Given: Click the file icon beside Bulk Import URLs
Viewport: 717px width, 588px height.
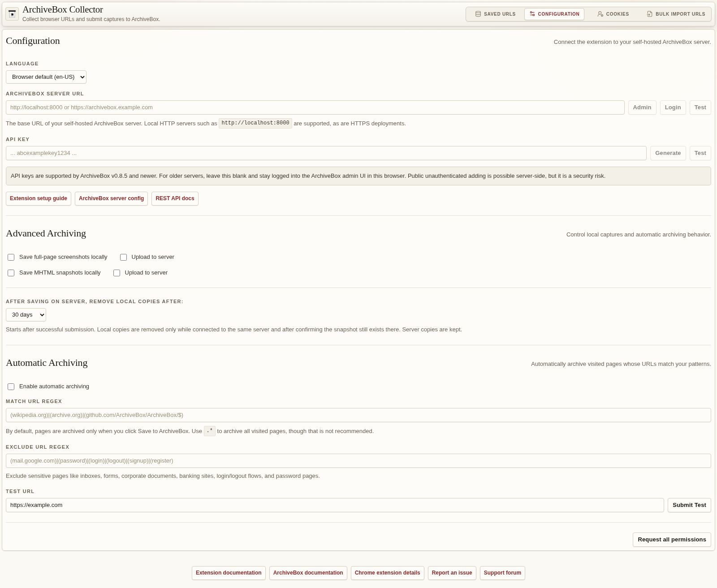Looking at the screenshot, I should click(650, 14).
